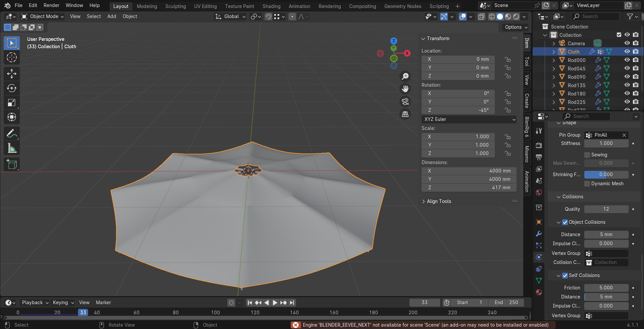Select the Cursor tool in toolbar
644x329 pixels.
[12, 58]
